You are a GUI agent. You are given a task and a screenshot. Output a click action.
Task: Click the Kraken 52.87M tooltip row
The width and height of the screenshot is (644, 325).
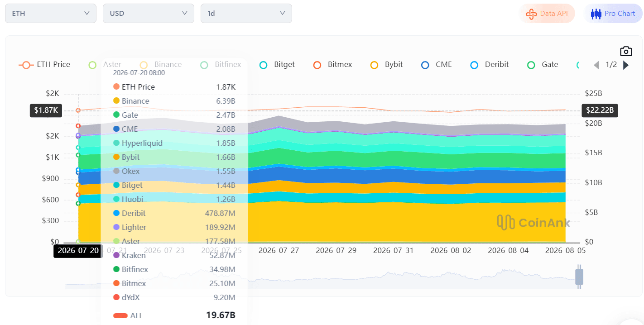[174, 255]
